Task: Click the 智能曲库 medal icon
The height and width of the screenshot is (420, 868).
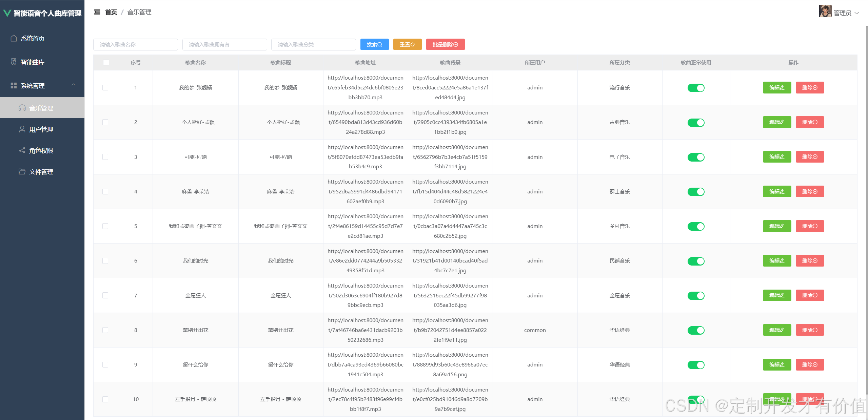Action: pos(14,62)
